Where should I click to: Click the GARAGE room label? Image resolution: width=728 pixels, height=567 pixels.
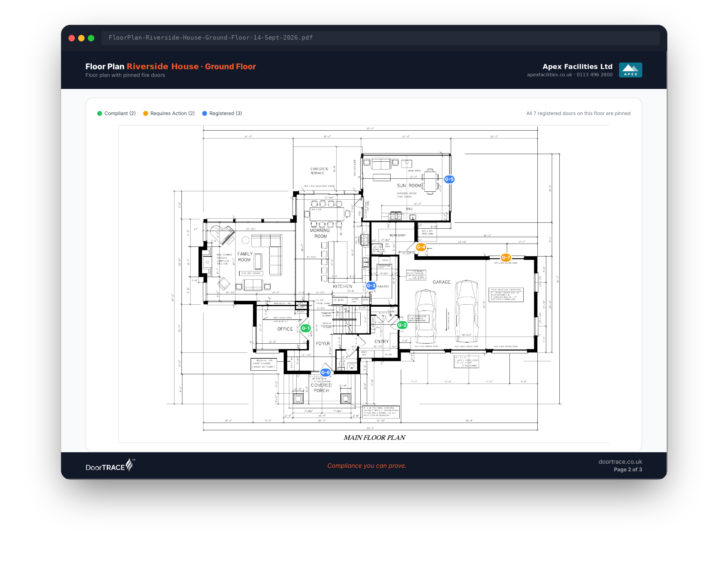[441, 282]
